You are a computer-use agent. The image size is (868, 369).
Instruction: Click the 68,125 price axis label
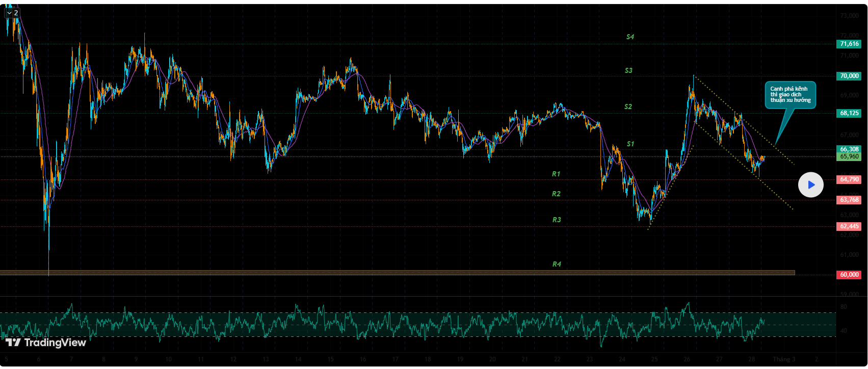click(849, 113)
